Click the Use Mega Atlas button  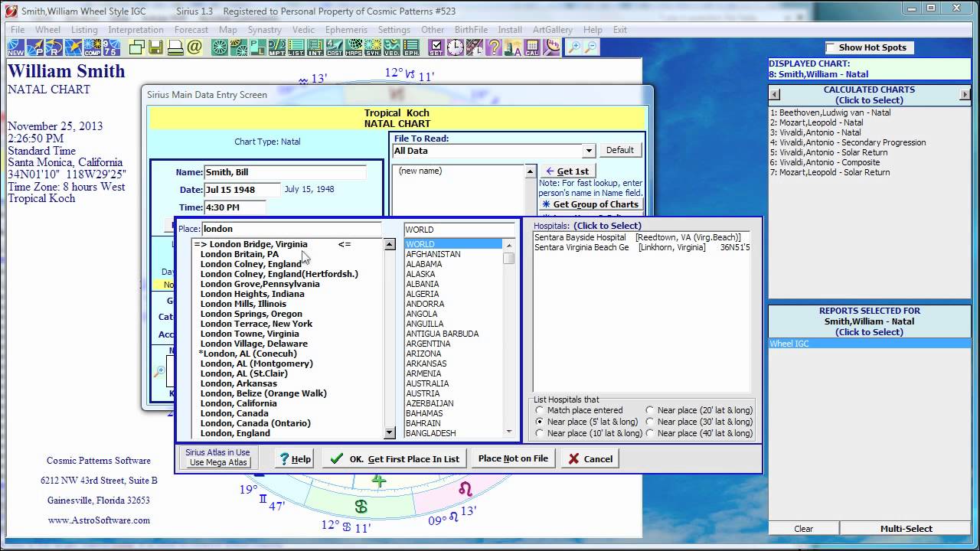pos(218,462)
